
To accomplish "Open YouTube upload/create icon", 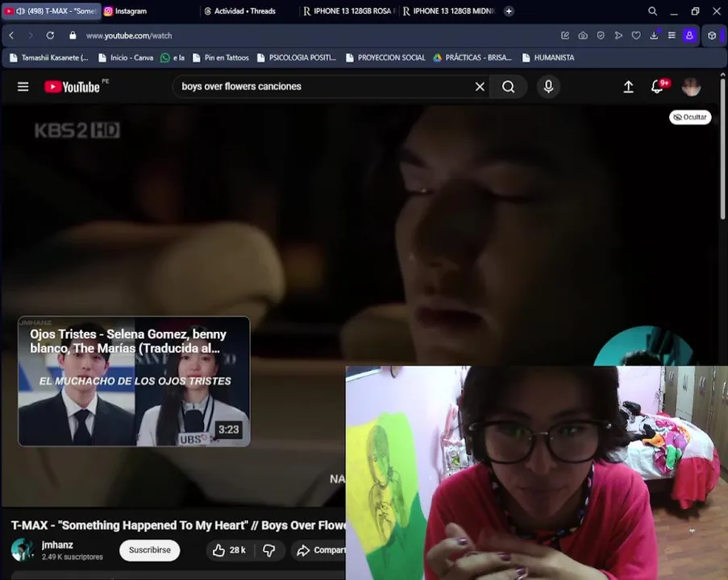I will (628, 87).
